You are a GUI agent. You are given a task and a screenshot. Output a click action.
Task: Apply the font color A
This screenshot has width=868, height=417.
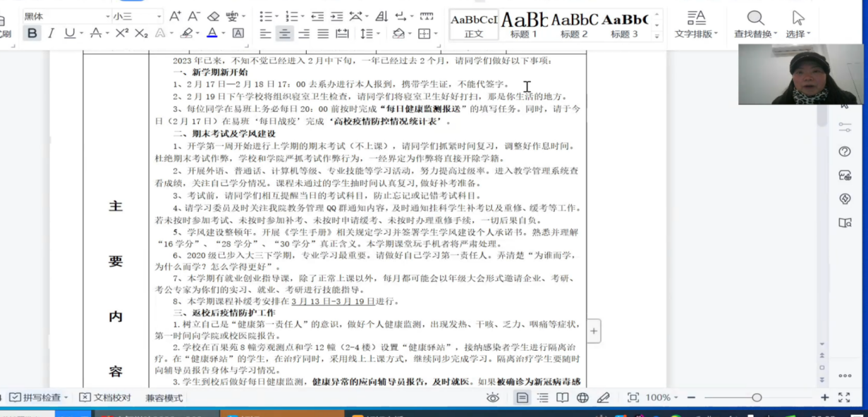point(212,33)
